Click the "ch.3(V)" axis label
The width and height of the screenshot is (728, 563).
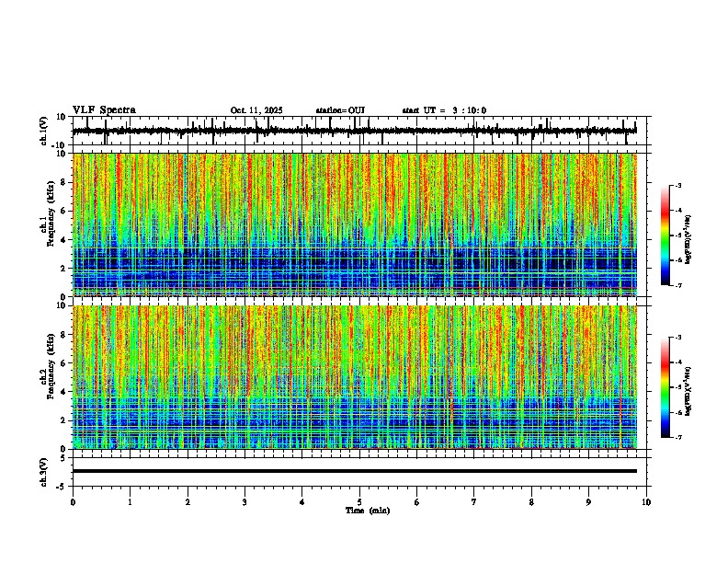[45, 473]
